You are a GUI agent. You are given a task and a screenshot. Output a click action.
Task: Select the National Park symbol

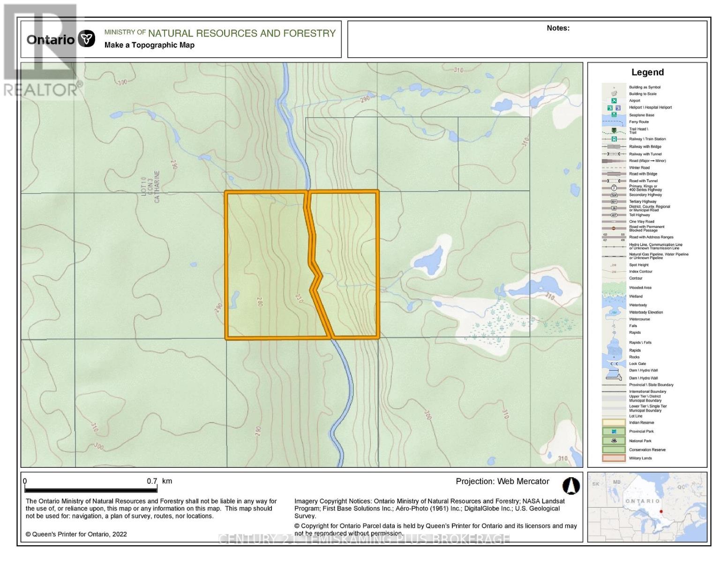pyautogui.click(x=613, y=440)
